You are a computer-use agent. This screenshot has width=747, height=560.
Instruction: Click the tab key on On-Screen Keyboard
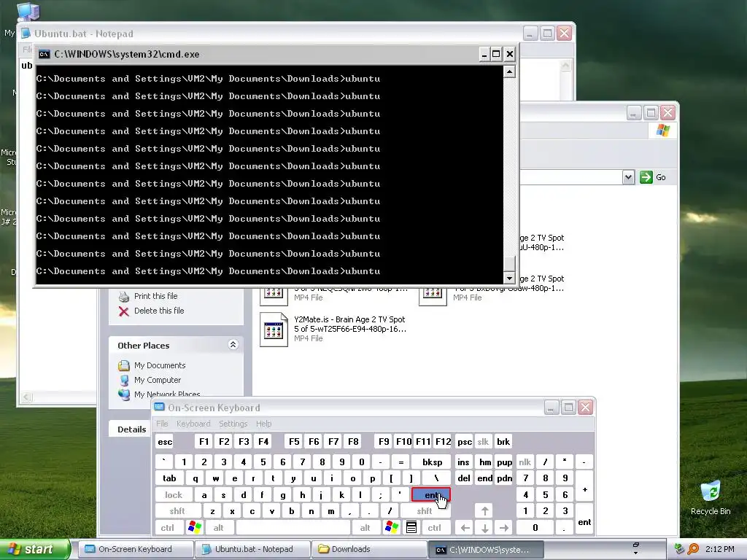click(x=169, y=478)
